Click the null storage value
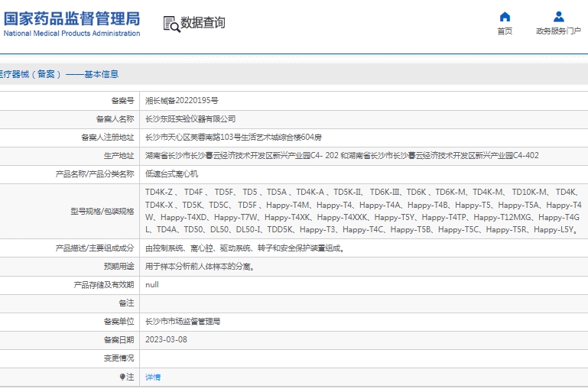Viewport: 588px width, 392px height. click(x=152, y=285)
